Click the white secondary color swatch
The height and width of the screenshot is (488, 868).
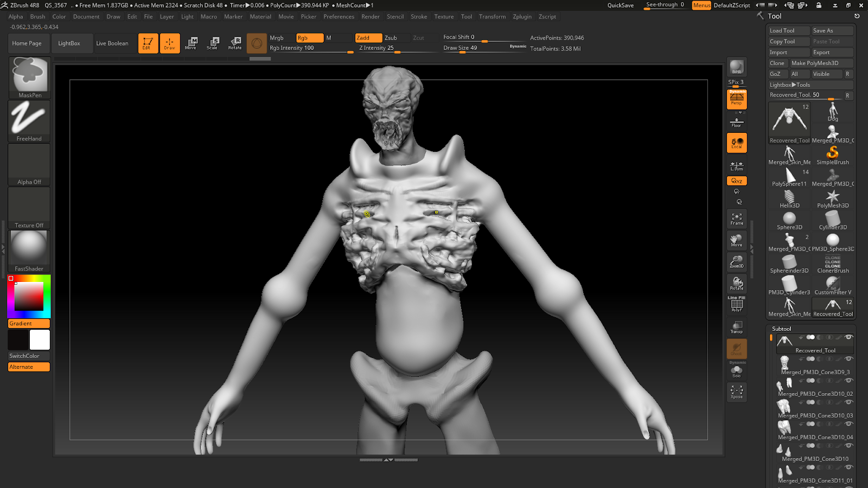click(x=40, y=340)
